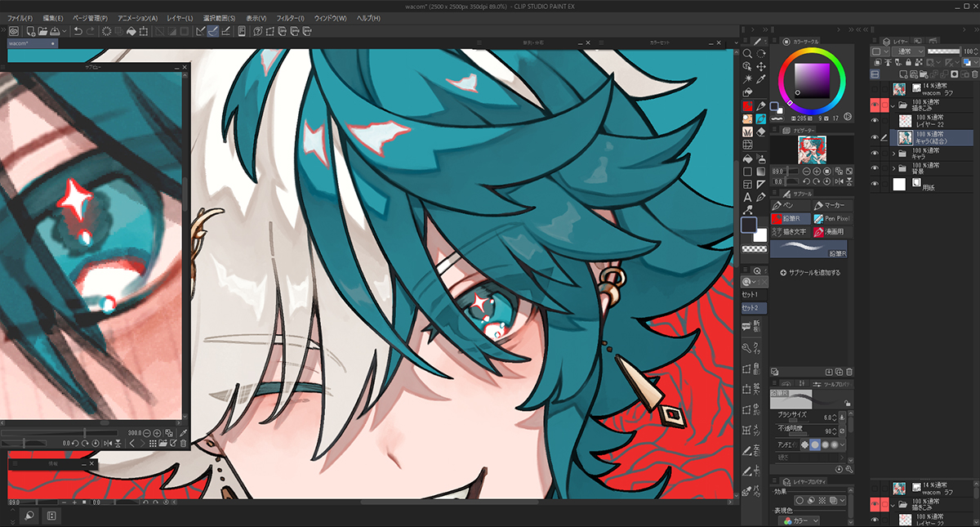Image resolution: width=980 pixels, height=527 pixels.
Task: Click the Open file folder icon
Action: [x=42, y=31]
